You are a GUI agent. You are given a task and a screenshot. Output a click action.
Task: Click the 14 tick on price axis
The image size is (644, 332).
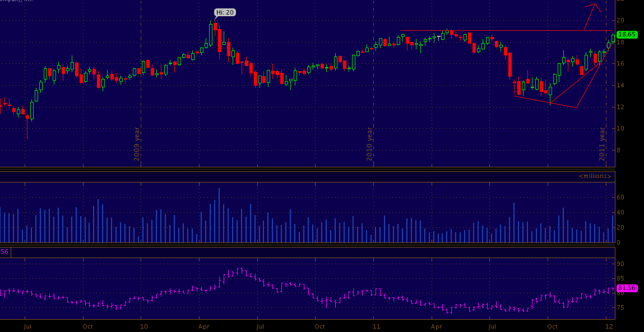[x=620, y=85]
